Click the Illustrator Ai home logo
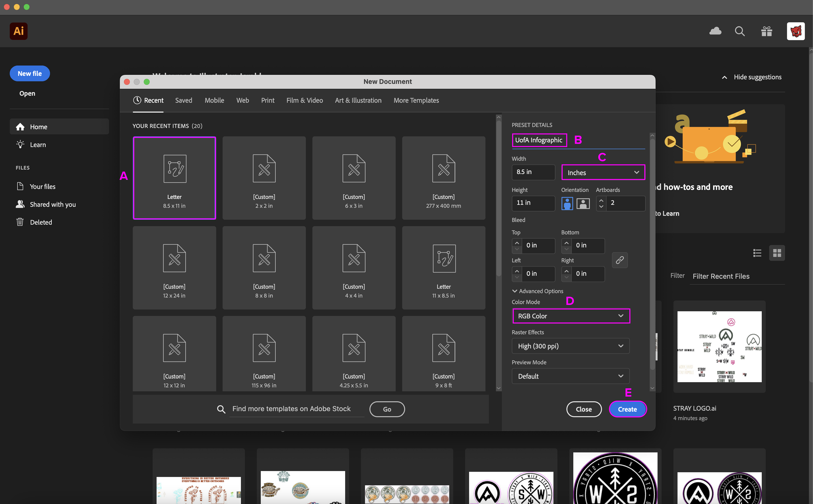The image size is (813, 504). 19,31
